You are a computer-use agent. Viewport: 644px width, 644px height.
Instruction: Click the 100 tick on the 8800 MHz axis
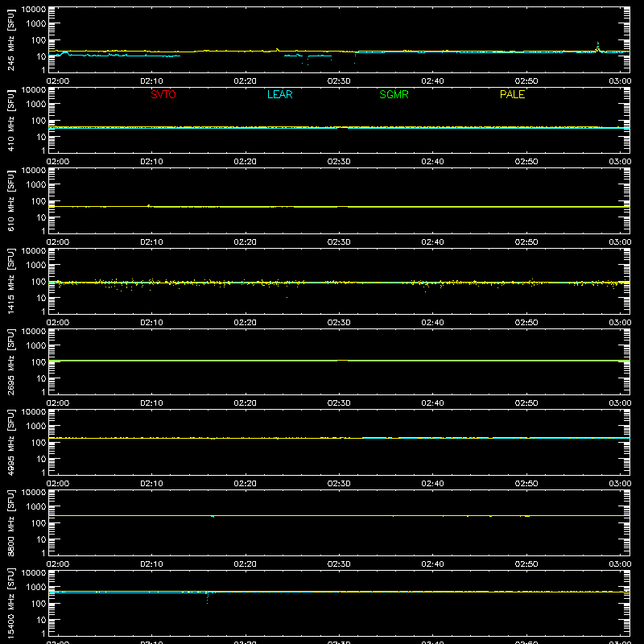point(39,523)
